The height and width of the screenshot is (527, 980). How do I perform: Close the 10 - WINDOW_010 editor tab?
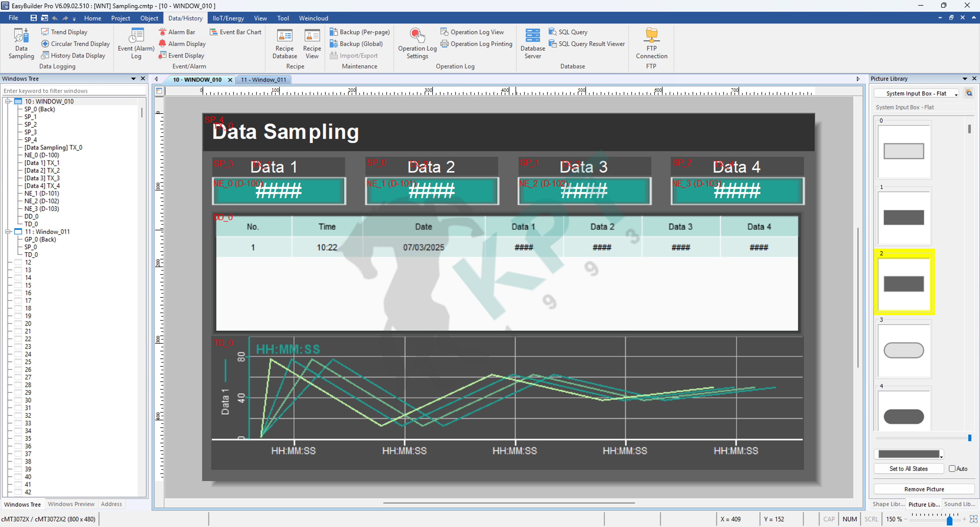click(x=230, y=80)
